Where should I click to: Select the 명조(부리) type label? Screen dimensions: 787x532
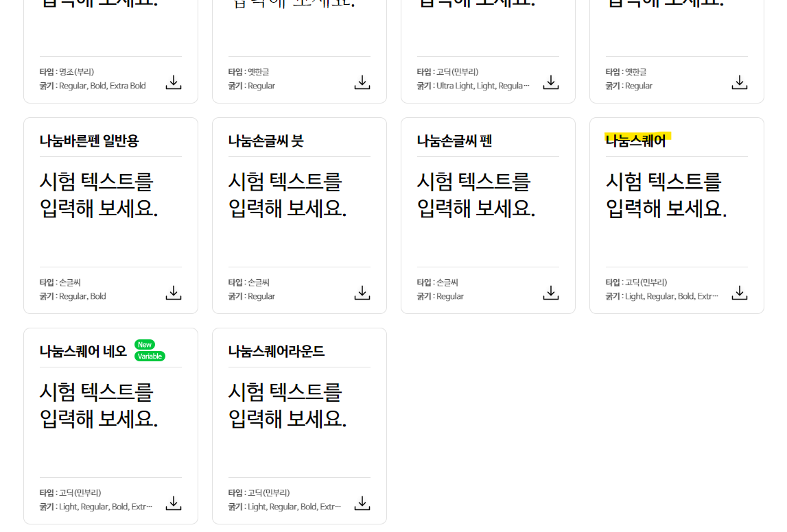coord(67,72)
